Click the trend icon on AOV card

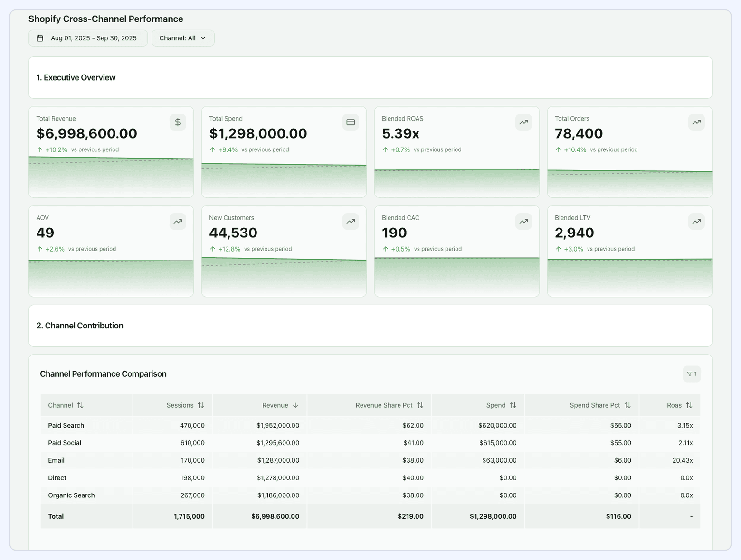pos(178,221)
